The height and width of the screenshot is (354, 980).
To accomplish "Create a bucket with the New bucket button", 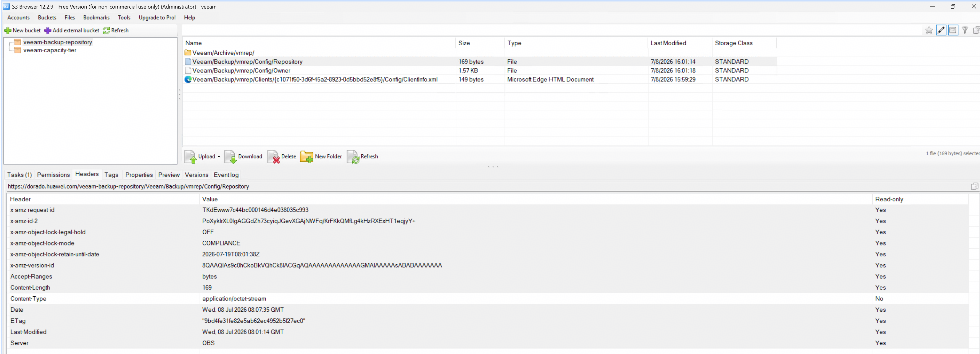I will tap(22, 30).
